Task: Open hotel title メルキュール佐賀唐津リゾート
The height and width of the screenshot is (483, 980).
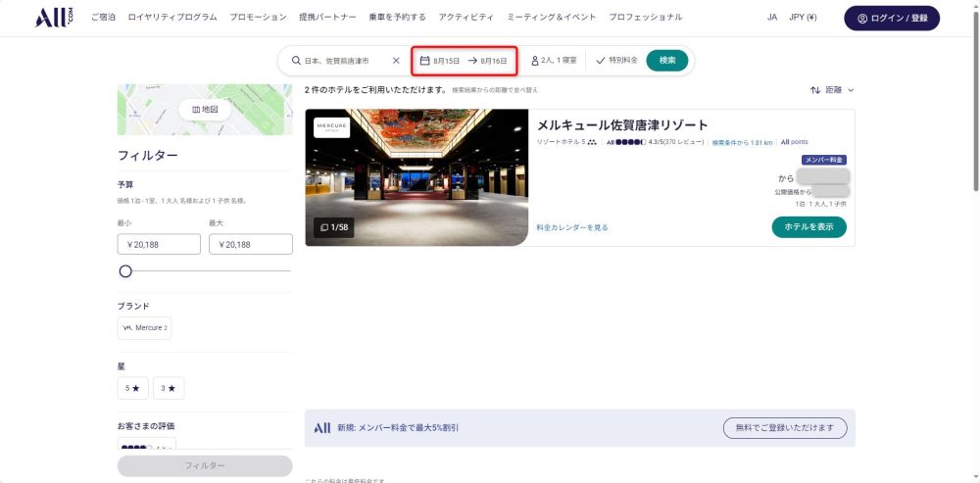Action: point(622,125)
